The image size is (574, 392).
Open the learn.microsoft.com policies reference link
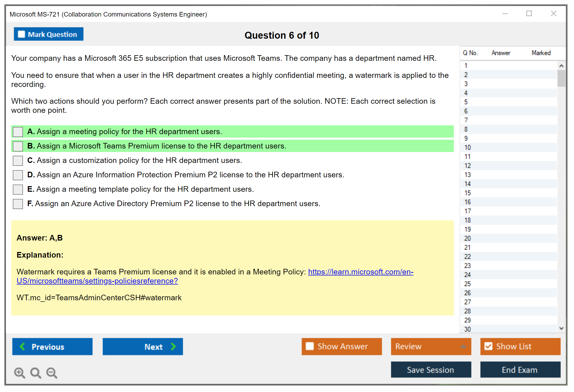[360, 272]
